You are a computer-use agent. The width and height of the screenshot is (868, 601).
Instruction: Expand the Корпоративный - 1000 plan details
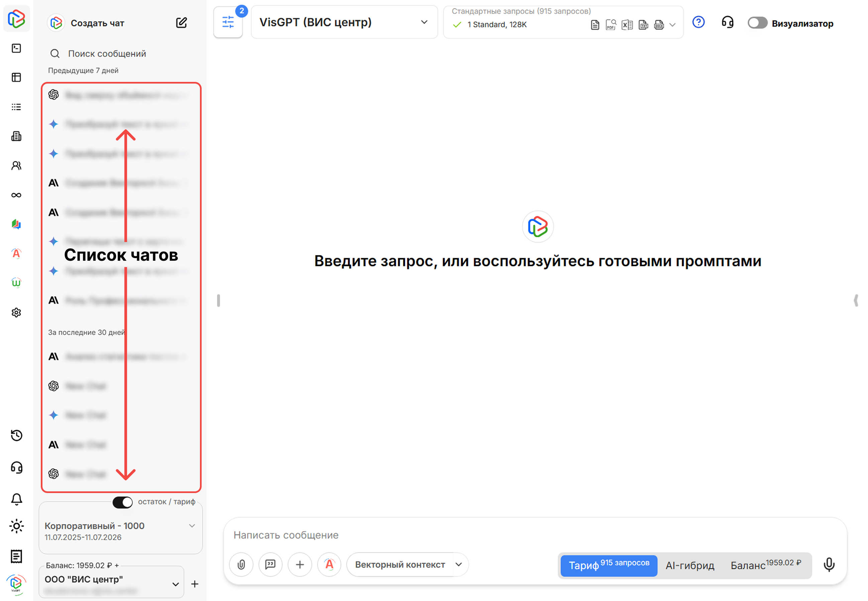pyautogui.click(x=193, y=526)
